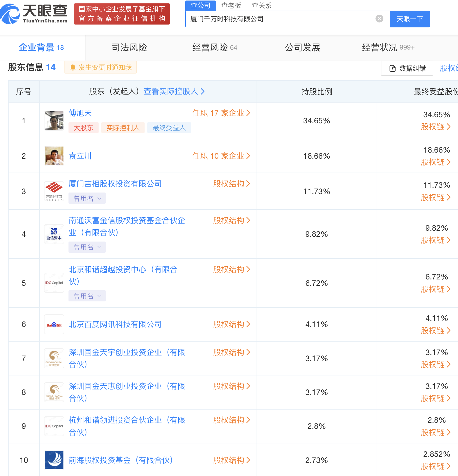Open 股权链 for the 18.66% row
This screenshot has height=476, width=458.
click(x=436, y=162)
